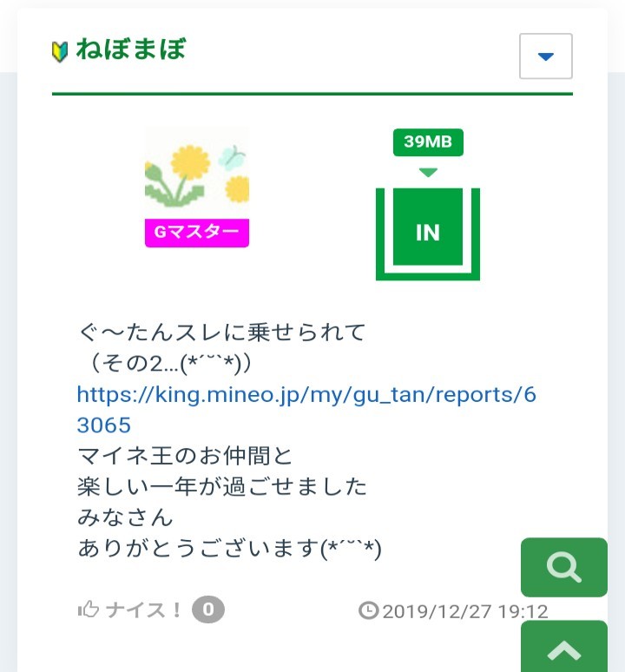Click the ぐ〜たんスレに乗せられて text line

click(222, 333)
